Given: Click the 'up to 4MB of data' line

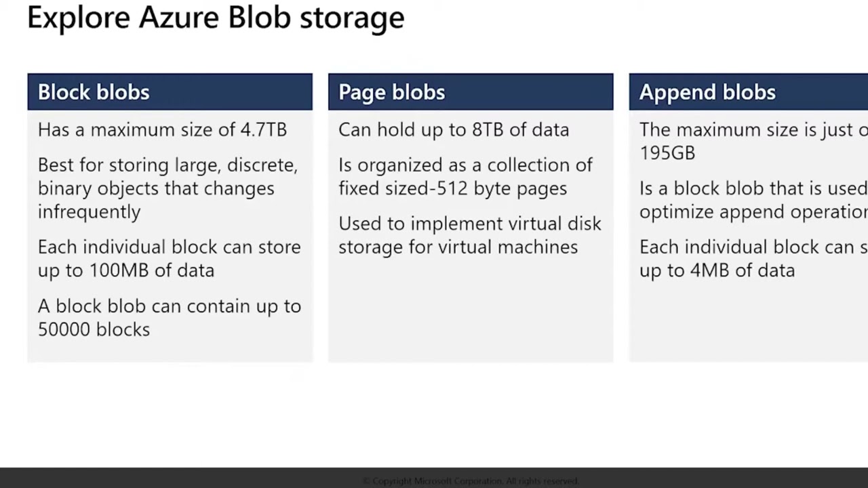Looking at the screenshot, I should [x=717, y=270].
